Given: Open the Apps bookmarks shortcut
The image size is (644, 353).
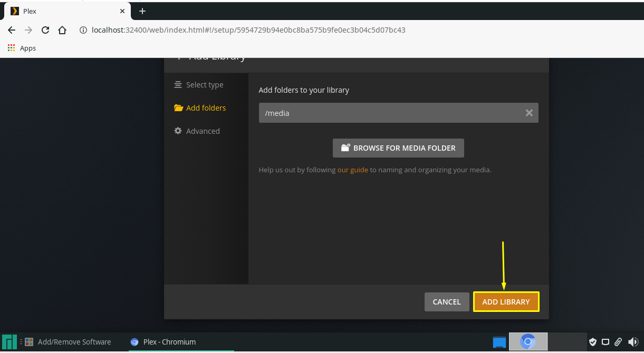Looking at the screenshot, I should click(22, 48).
